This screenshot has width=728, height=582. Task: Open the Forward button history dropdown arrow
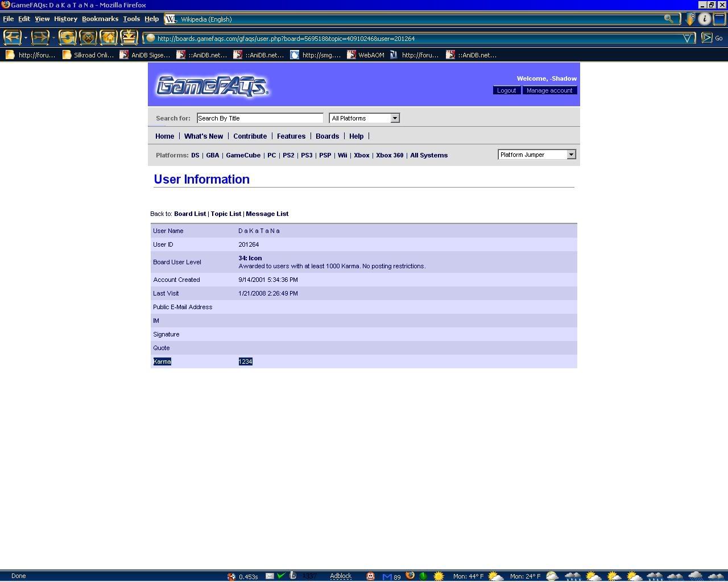[53, 38]
